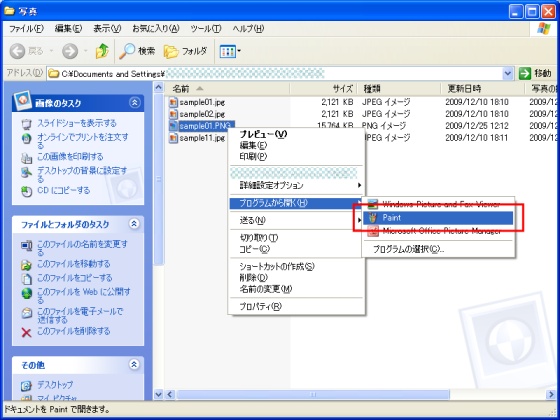The height and width of the screenshot is (420, 560).
Task: Choose 切り取り(T) in context menu
Action: (x=296, y=238)
